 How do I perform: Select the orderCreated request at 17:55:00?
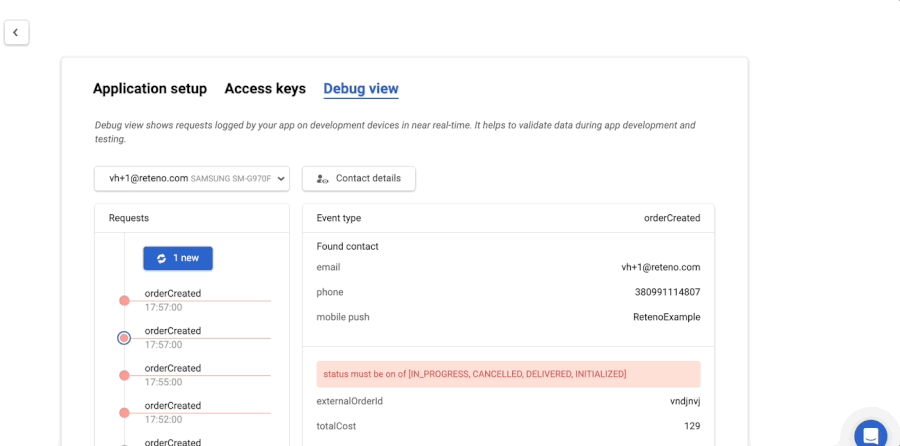pyautogui.click(x=173, y=369)
